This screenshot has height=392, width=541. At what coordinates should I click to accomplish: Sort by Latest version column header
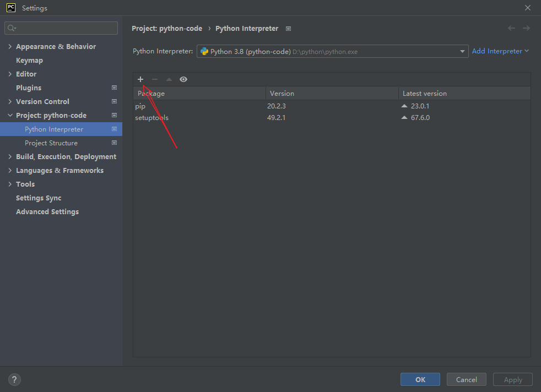464,94
